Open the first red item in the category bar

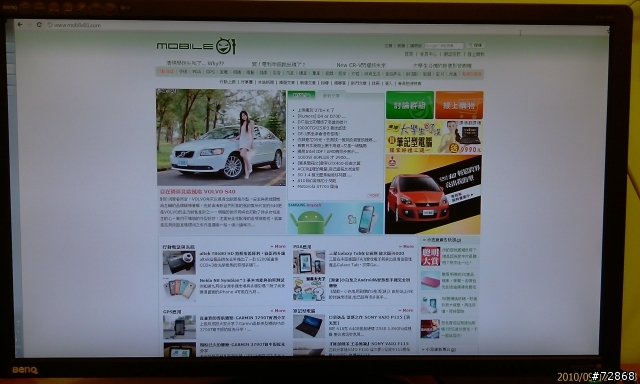point(166,72)
